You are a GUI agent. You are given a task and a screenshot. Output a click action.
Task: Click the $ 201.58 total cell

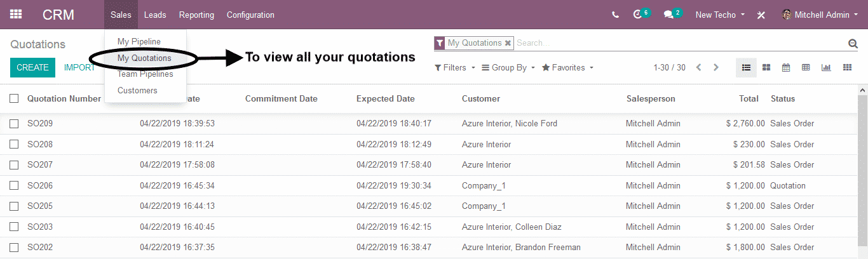point(749,165)
